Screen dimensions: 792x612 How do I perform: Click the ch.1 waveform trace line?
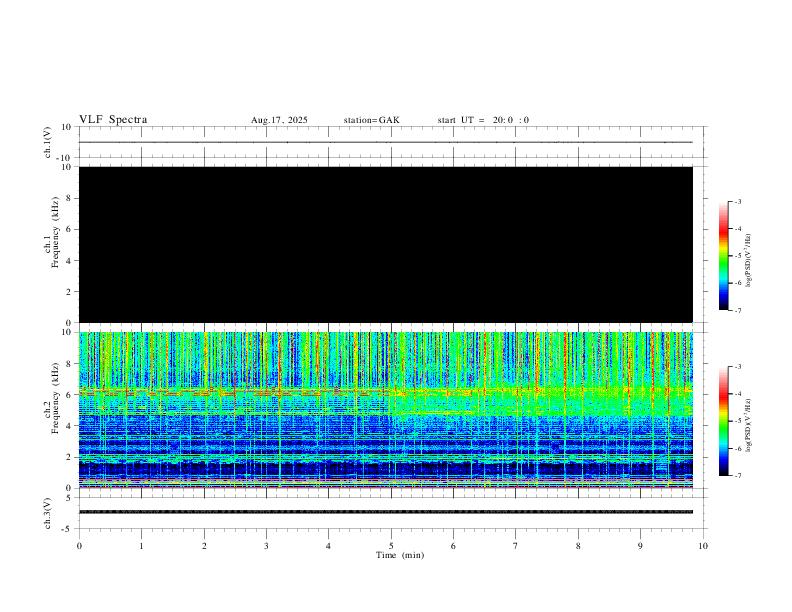[x=386, y=142]
